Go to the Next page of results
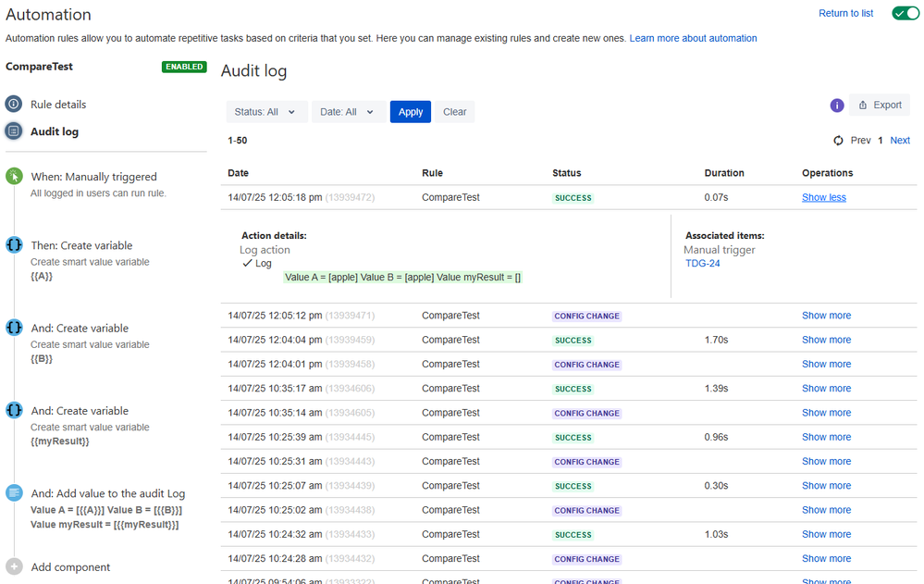The height and width of the screenshot is (584, 924). click(x=900, y=141)
